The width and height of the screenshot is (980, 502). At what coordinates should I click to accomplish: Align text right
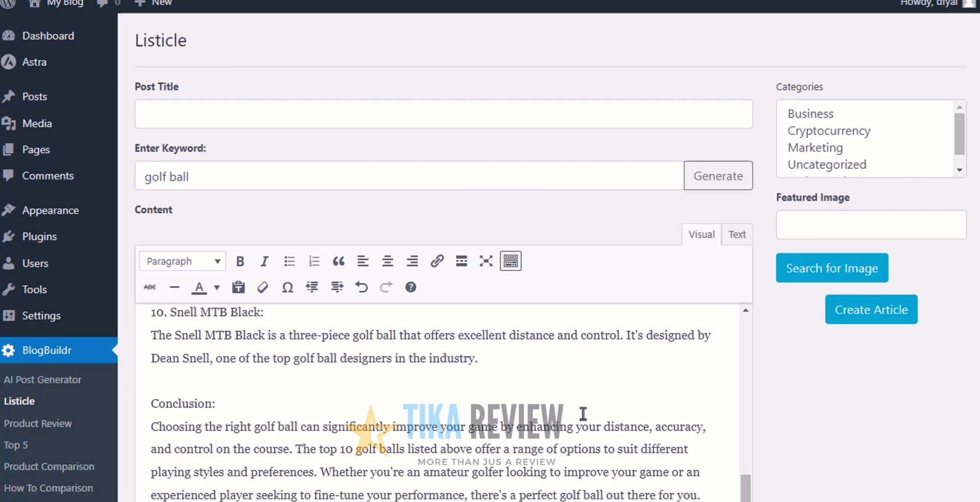[412, 261]
